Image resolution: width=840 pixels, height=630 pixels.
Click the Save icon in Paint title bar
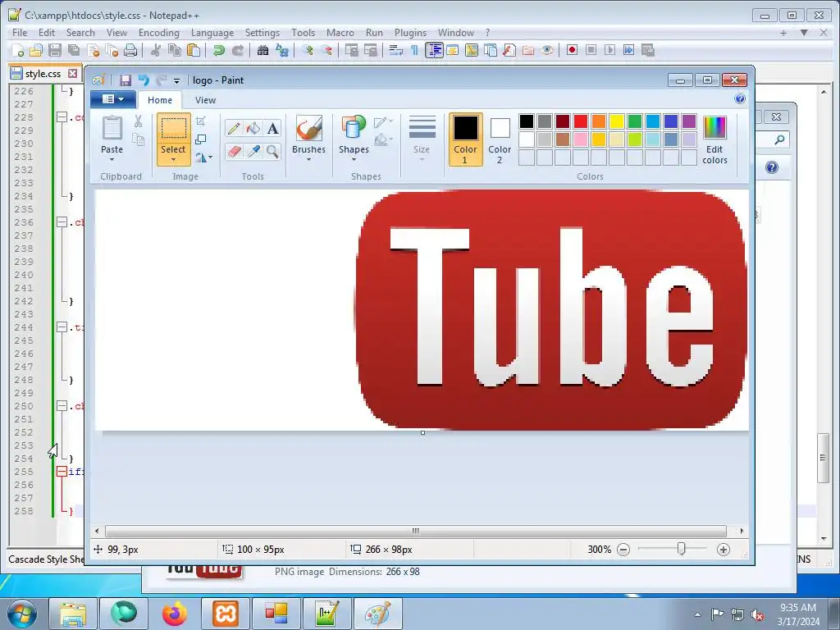(x=126, y=80)
